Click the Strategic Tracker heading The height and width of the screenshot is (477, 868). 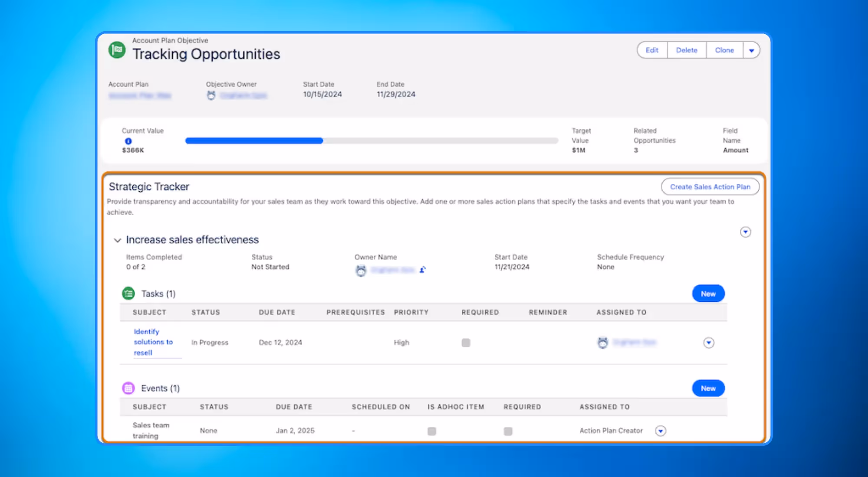tap(149, 186)
